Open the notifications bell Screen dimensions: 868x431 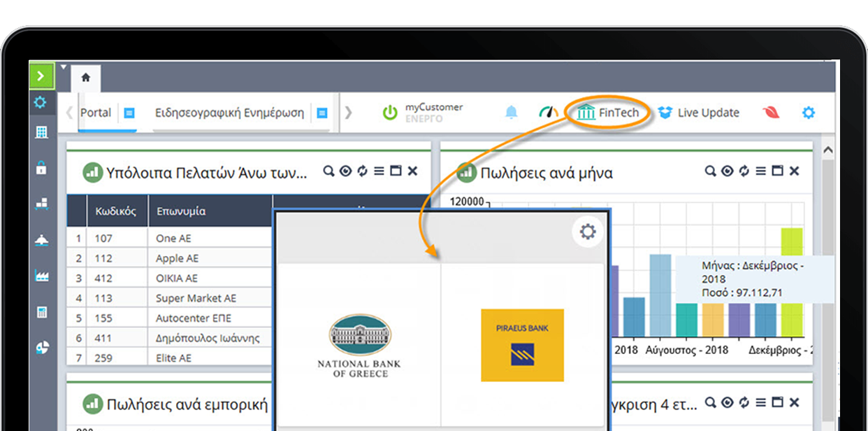tap(512, 112)
